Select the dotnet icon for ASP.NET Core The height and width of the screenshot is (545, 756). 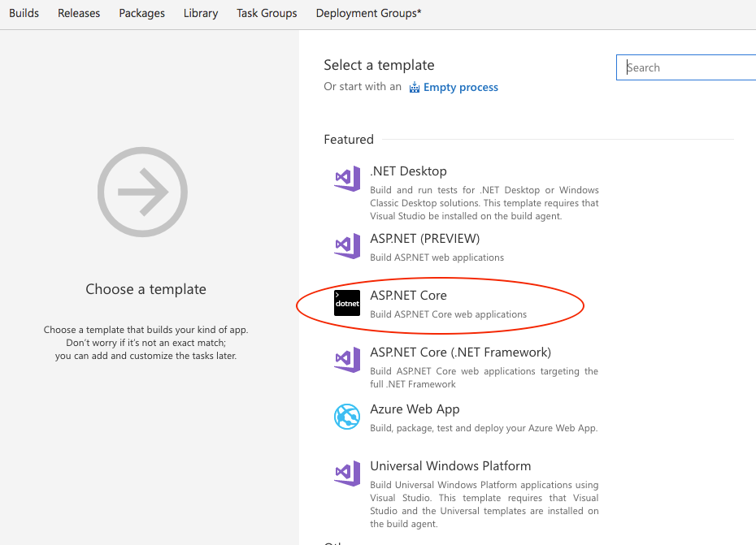pos(347,303)
